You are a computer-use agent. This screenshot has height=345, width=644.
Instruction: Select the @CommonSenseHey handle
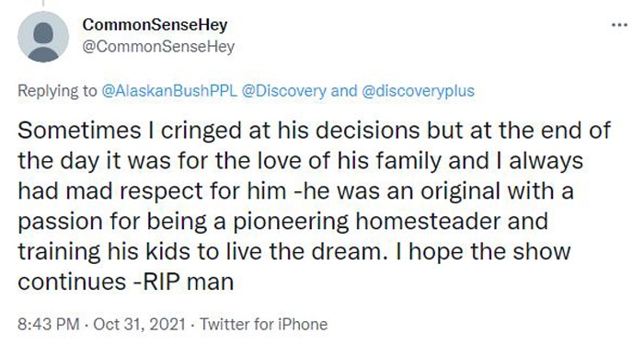pyautogui.click(x=158, y=46)
